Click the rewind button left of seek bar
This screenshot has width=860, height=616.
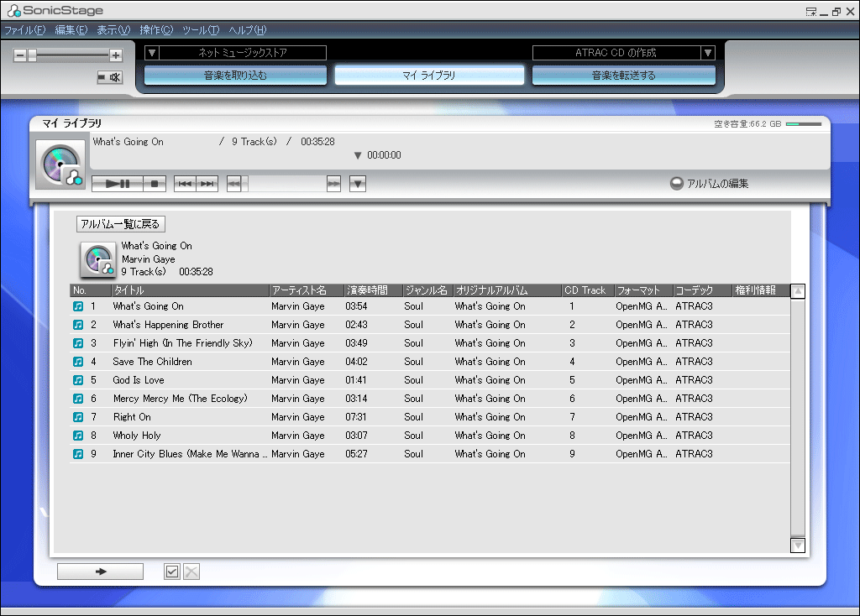pos(233,184)
